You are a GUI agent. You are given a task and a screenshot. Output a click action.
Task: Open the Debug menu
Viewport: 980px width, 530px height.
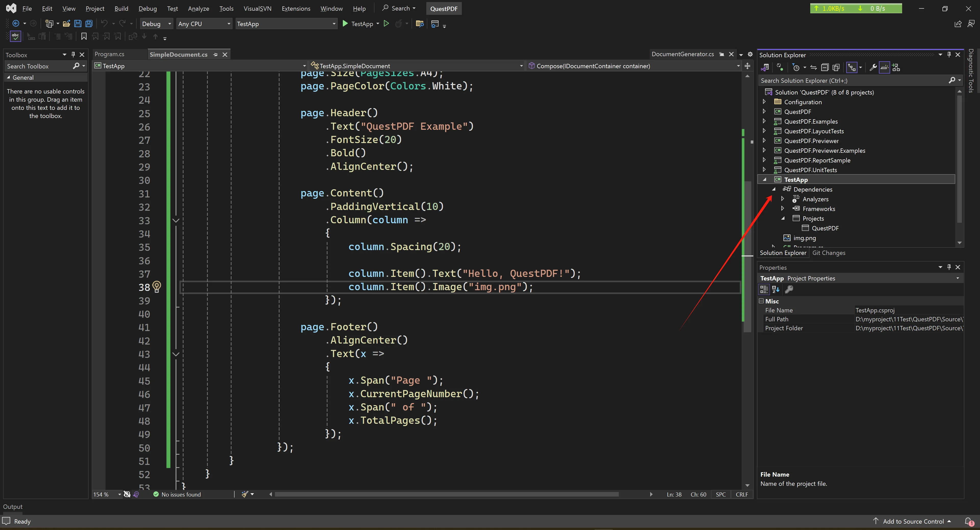coord(148,8)
